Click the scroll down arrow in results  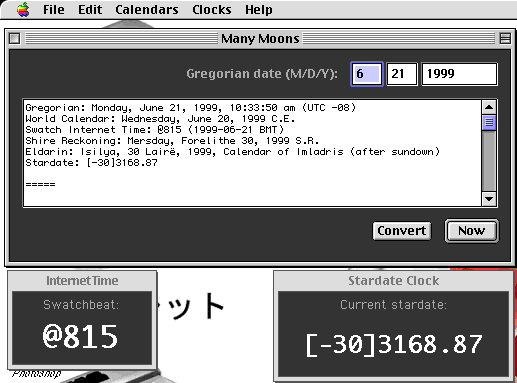pos(489,199)
